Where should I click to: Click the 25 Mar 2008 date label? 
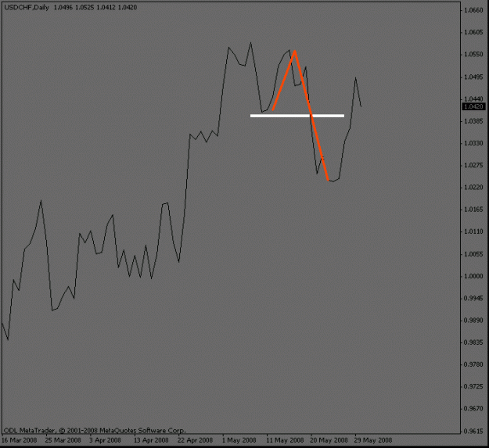click(x=63, y=440)
